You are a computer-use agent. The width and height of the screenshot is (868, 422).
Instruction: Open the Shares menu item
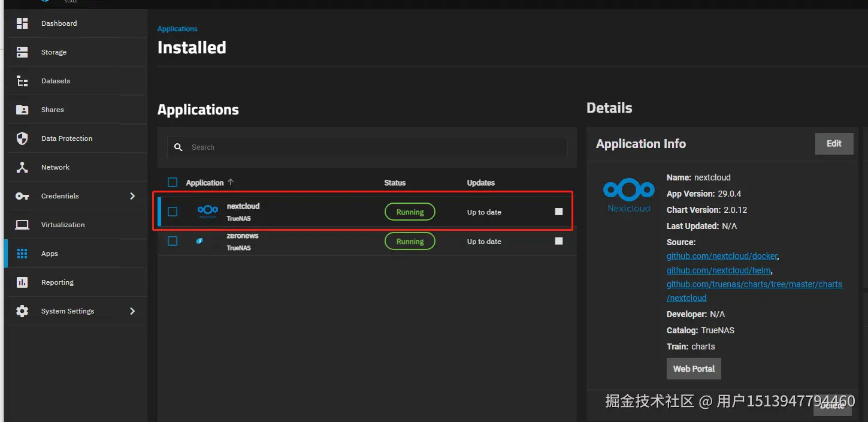pyautogui.click(x=75, y=110)
